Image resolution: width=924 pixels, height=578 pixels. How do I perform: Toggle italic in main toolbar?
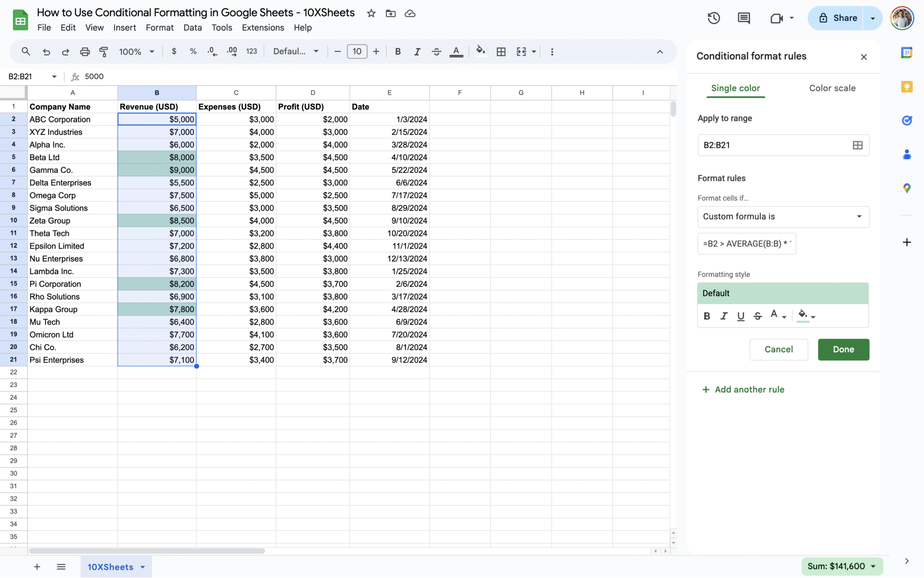[x=417, y=51]
